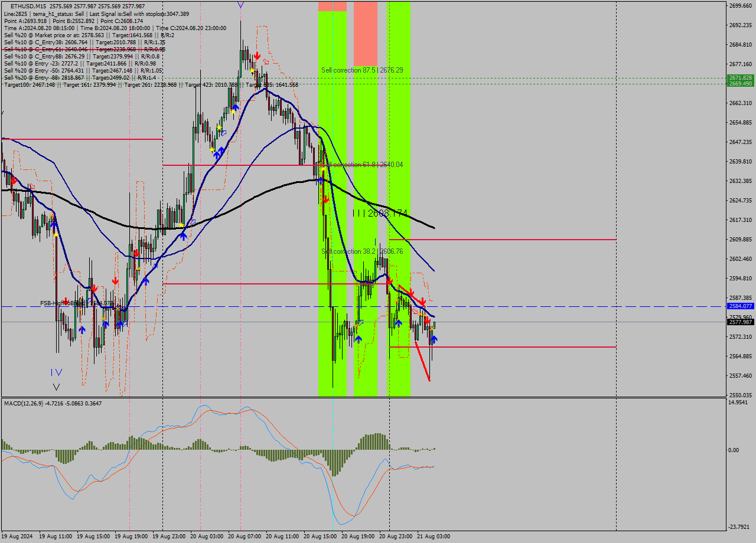Click the 2602.460 price scale value
The height and width of the screenshot is (543, 756).
(x=740, y=259)
